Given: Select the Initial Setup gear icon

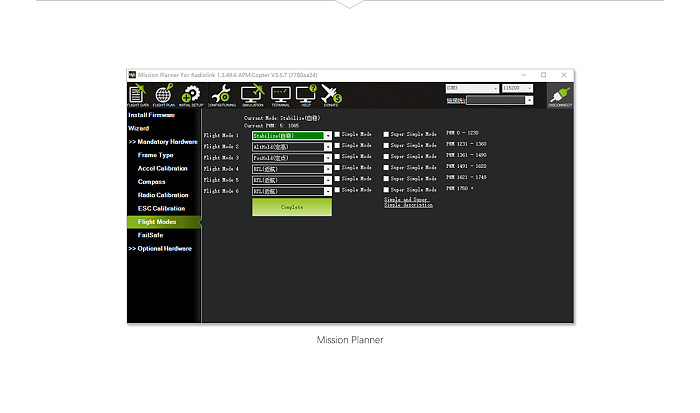Looking at the screenshot, I should pyautogui.click(x=191, y=95).
